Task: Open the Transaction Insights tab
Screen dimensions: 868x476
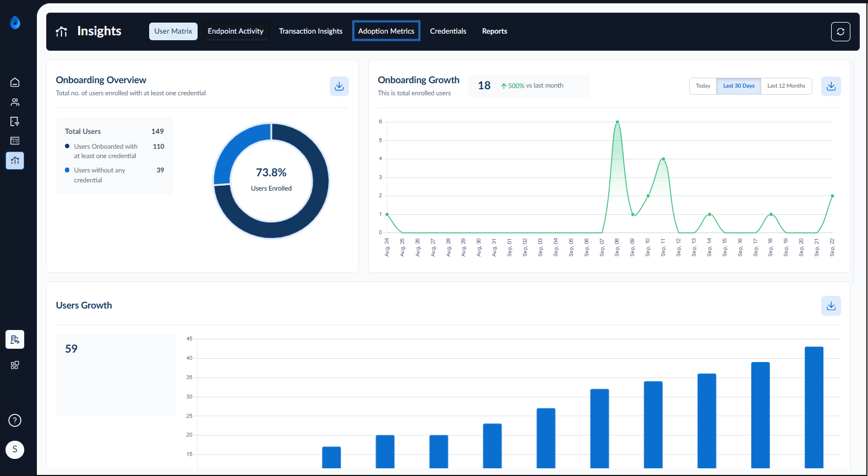Action: [310, 31]
